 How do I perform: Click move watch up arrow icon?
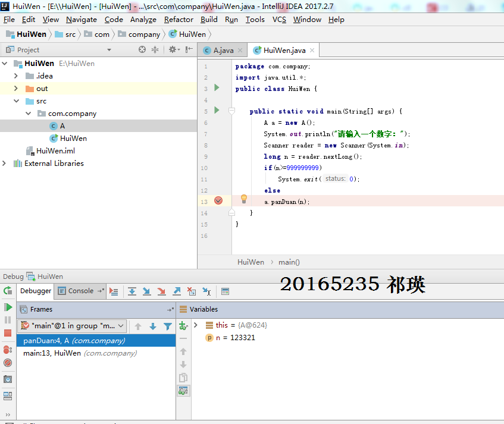(183, 351)
